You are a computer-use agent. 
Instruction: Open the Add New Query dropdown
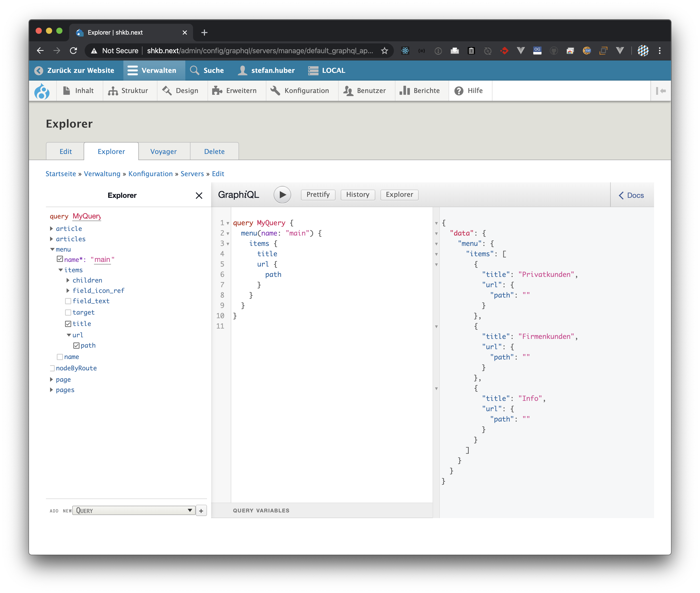134,510
